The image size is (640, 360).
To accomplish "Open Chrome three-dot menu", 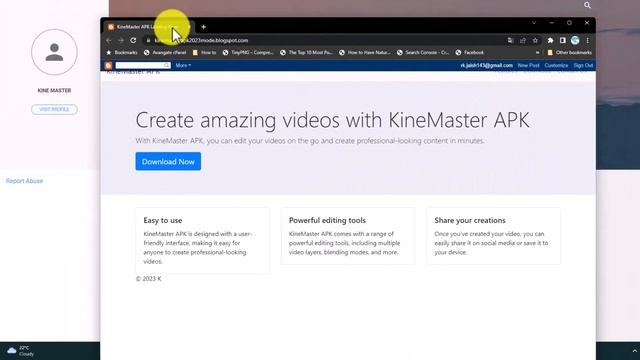I will point(587,40).
